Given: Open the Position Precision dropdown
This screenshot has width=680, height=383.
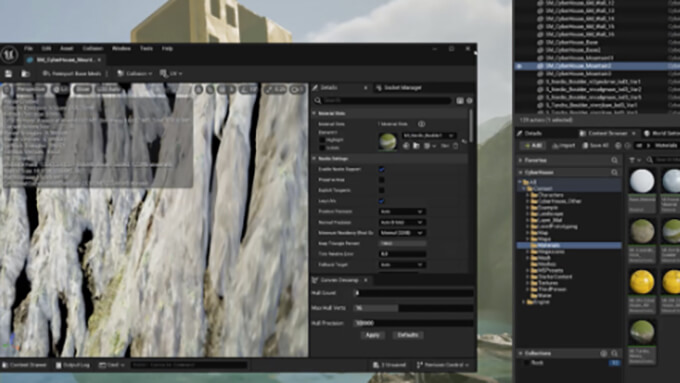Looking at the screenshot, I should (x=402, y=212).
